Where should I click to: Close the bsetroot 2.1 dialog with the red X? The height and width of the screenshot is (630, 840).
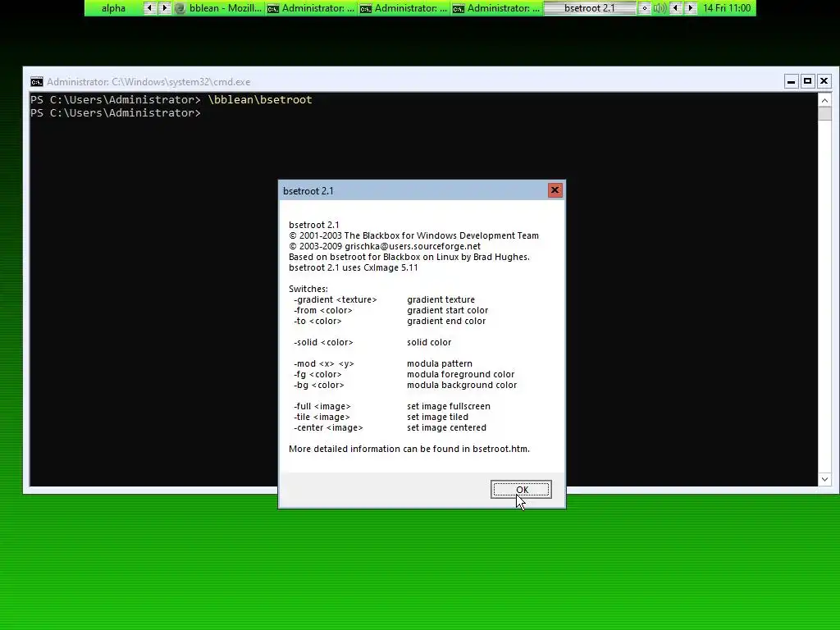555,190
